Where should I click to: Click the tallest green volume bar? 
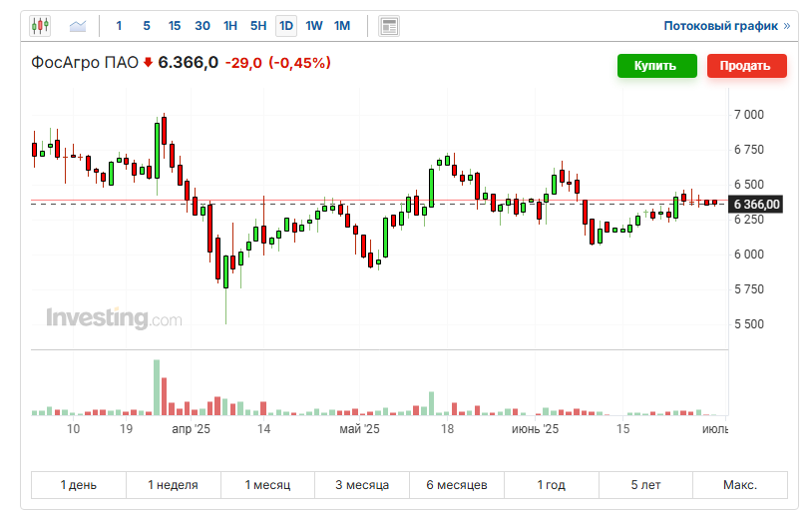[157, 387]
